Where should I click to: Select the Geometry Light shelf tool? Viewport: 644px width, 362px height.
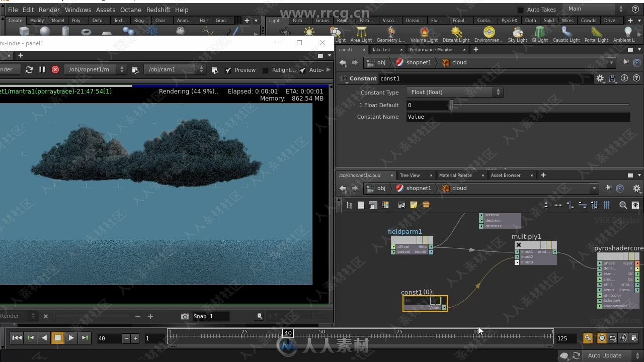(x=390, y=35)
